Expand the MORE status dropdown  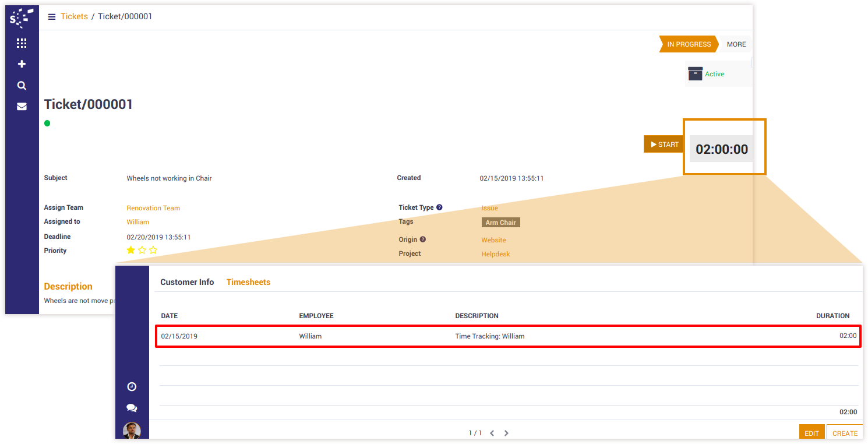pos(736,44)
